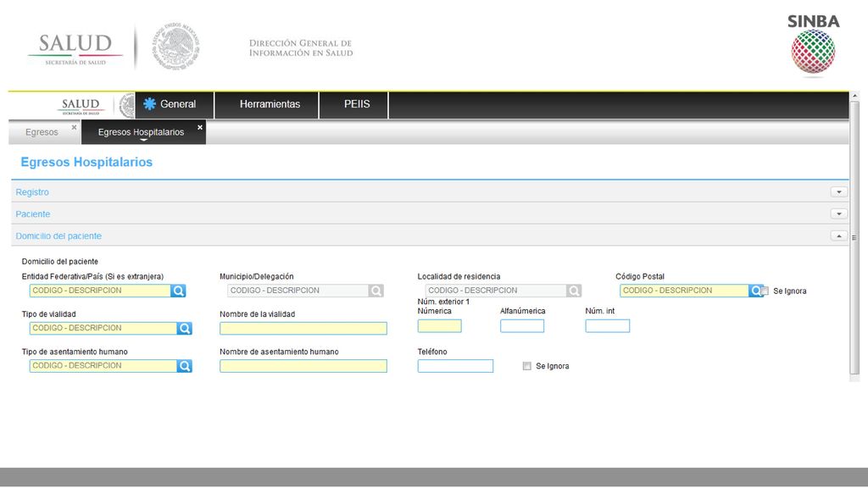Close the Egresos Hospitalarios tab

point(200,127)
